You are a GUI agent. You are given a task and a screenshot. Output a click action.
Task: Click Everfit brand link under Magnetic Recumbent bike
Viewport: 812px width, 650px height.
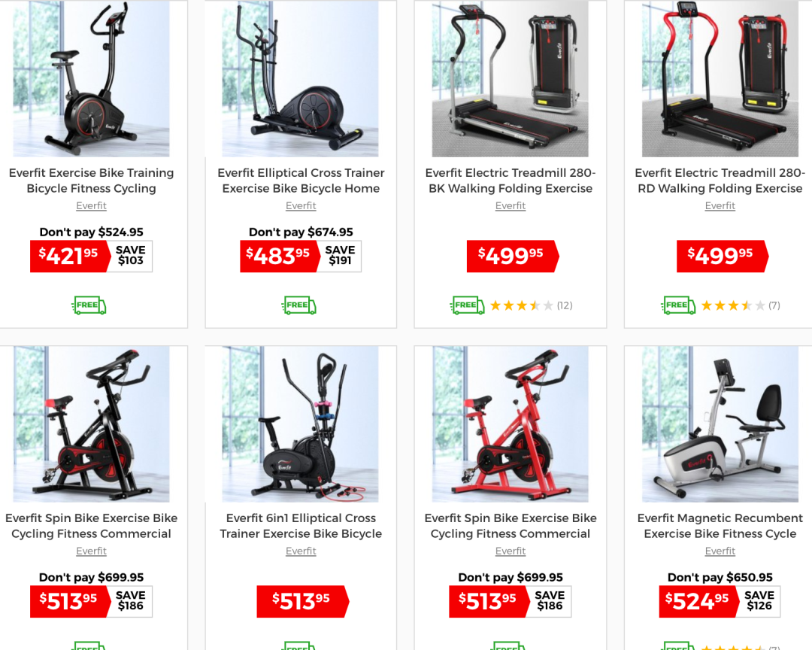pyautogui.click(x=720, y=551)
